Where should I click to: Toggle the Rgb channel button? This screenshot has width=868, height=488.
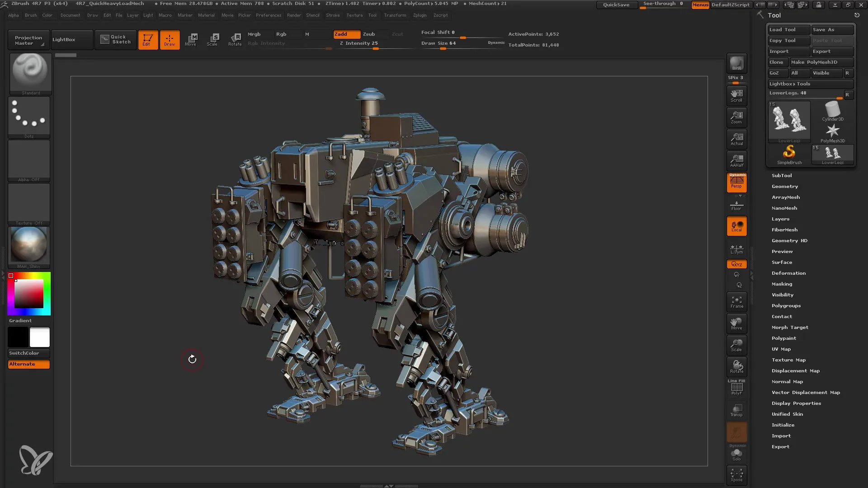tap(281, 33)
